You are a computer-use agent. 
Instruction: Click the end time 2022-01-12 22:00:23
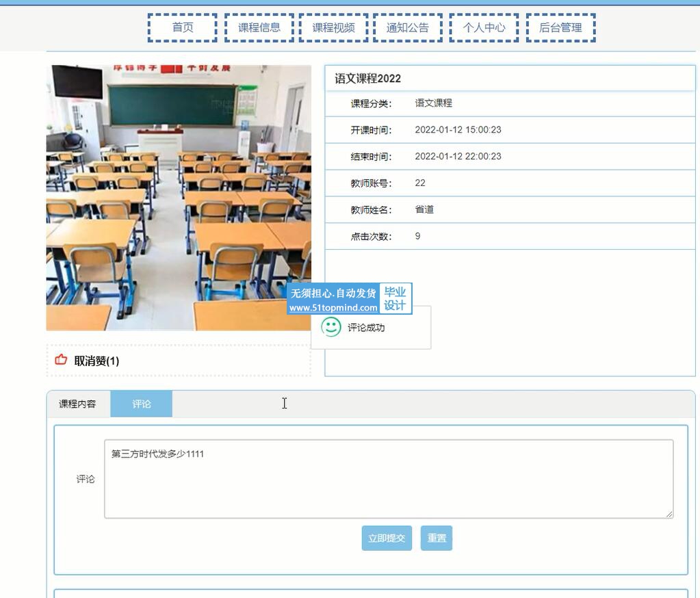coord(458,157)
